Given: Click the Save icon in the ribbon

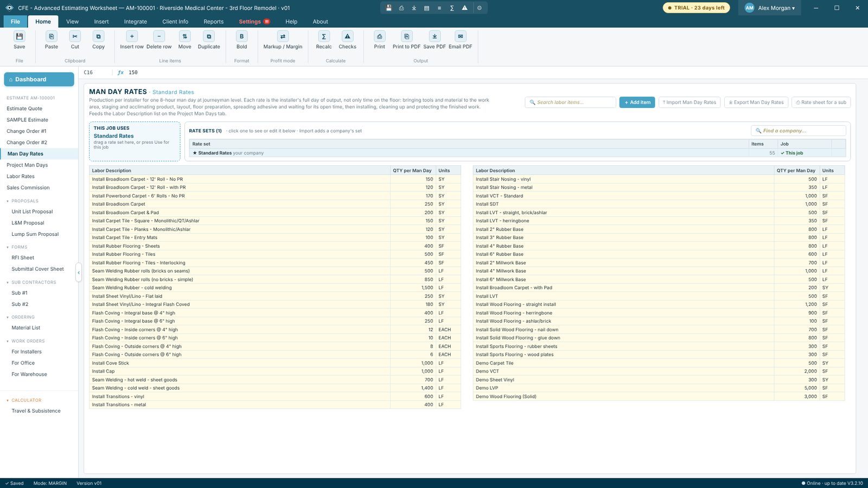Looking at the screenshot, I should click(20, 36).
